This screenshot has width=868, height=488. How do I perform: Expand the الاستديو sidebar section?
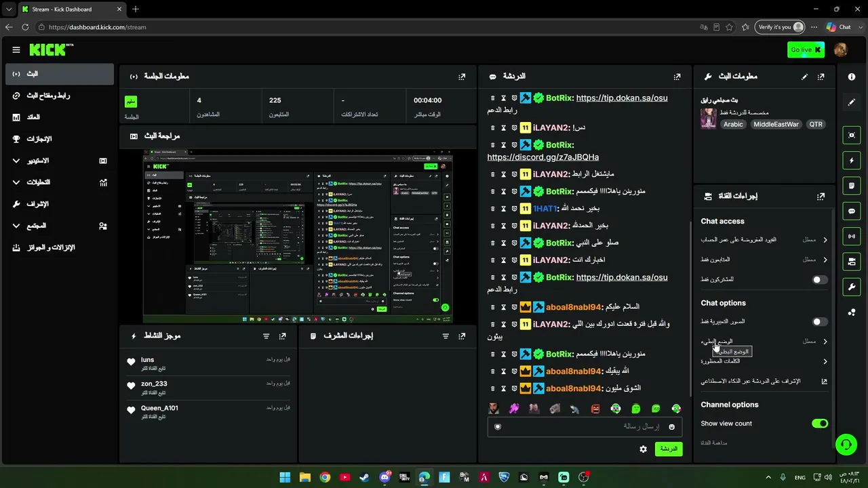(60, 161)
